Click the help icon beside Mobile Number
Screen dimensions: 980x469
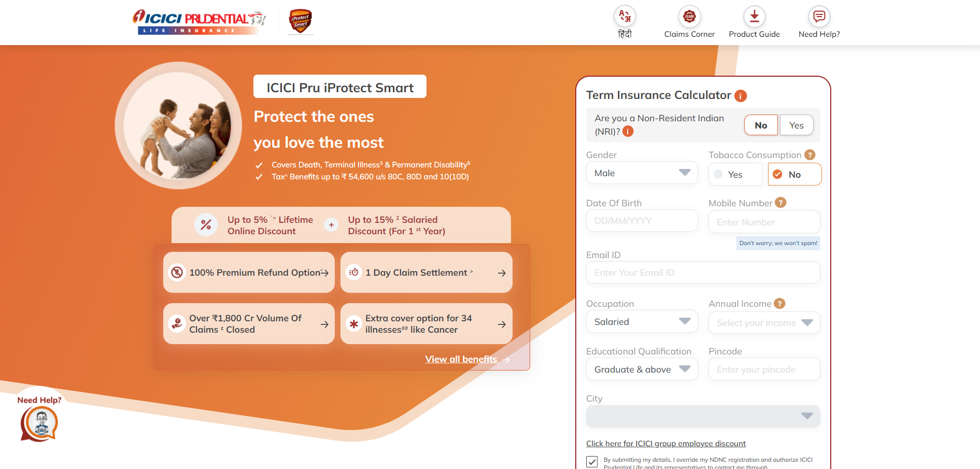click(x=780, y=203)
